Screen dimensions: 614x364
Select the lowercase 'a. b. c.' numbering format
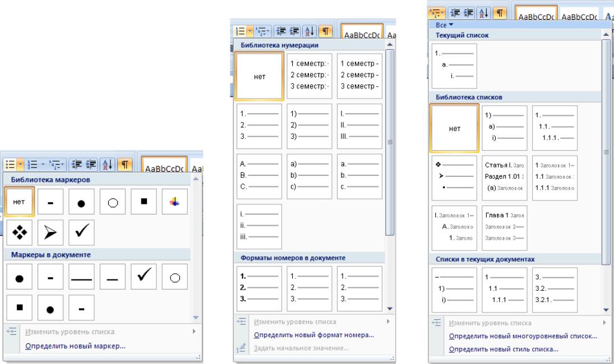(x=359, y=176)
